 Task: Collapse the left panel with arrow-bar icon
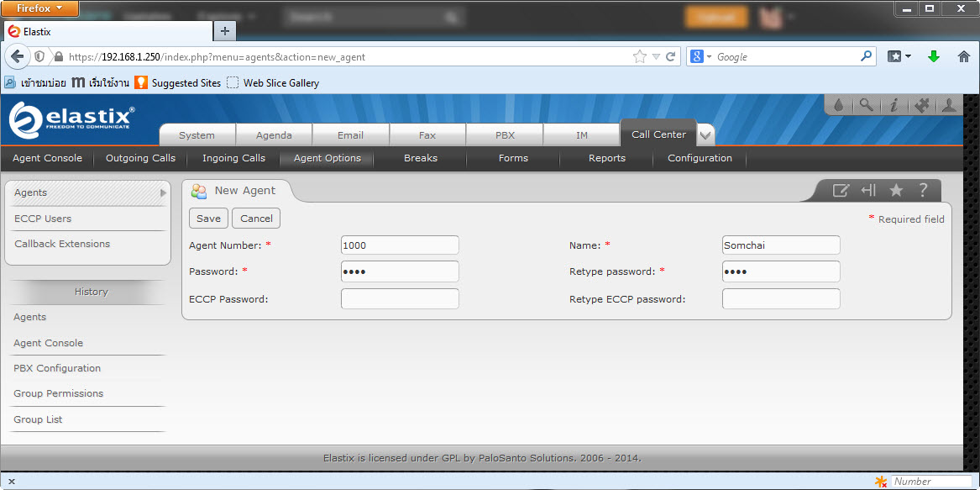868,190
